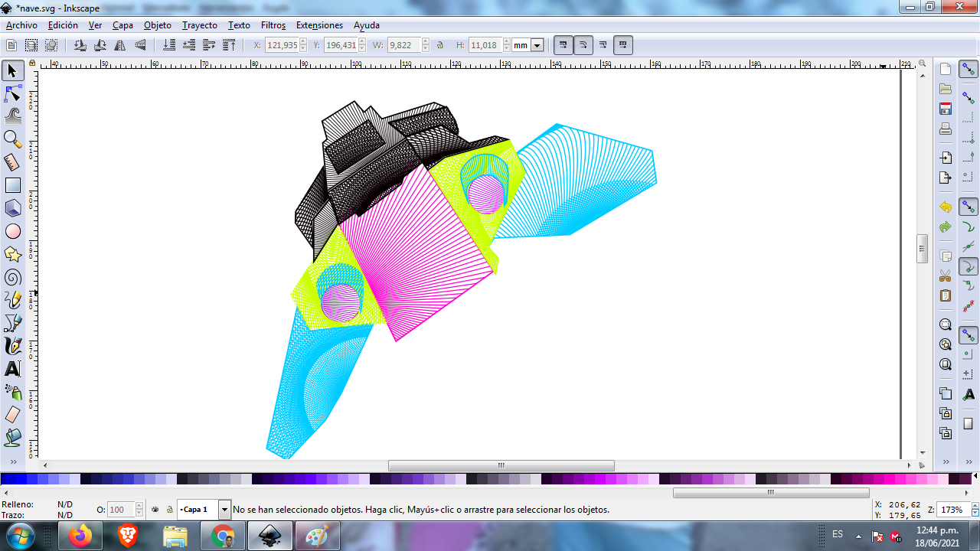
Task: Rotate selection 90° counter-clockwise
Action: coord(80,45)
